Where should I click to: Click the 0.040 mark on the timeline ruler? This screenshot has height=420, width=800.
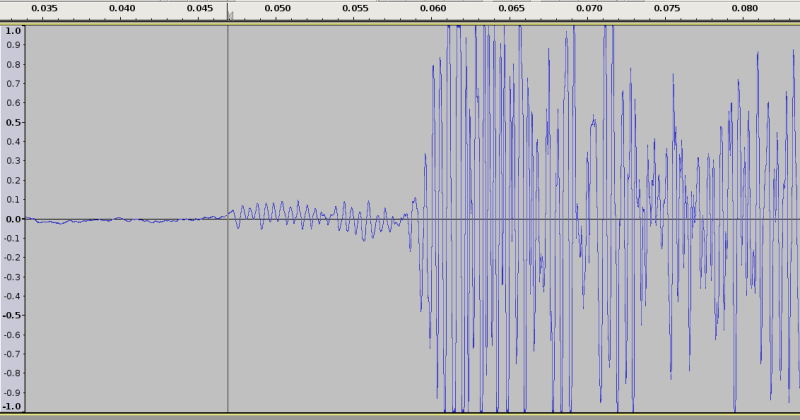click(122, 9)
